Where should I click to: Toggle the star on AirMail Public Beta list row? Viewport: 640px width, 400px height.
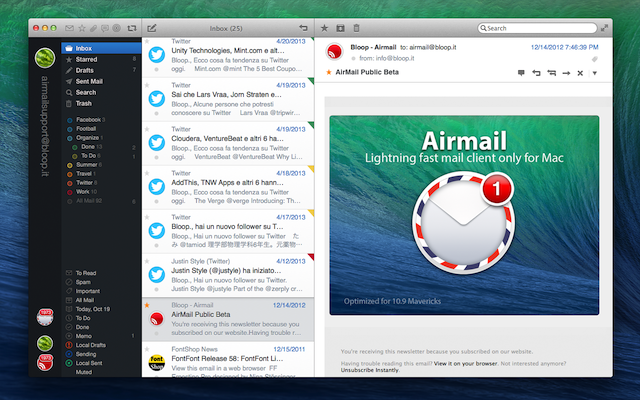[147, 305]
